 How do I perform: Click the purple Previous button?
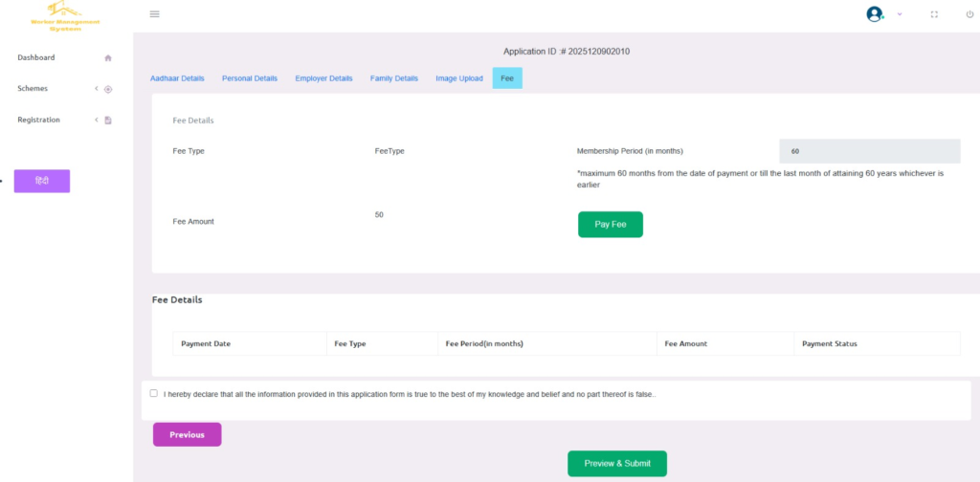187,435
